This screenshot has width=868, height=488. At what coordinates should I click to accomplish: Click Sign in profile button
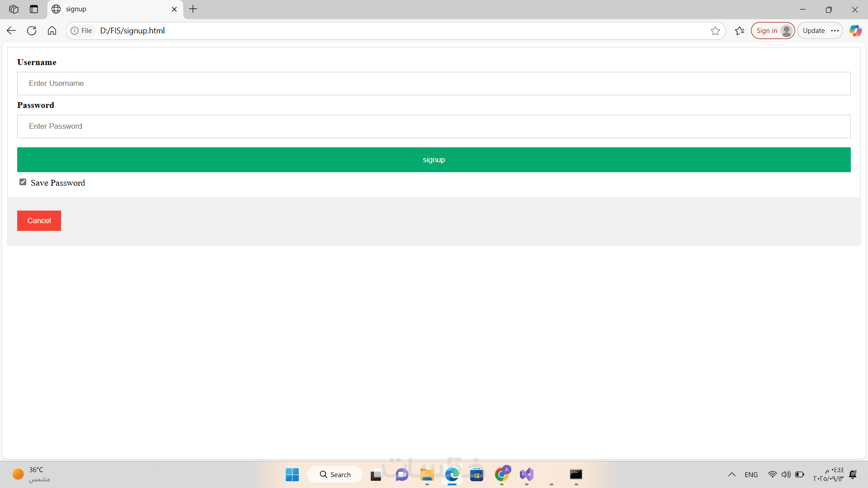[x=773, y=31]
